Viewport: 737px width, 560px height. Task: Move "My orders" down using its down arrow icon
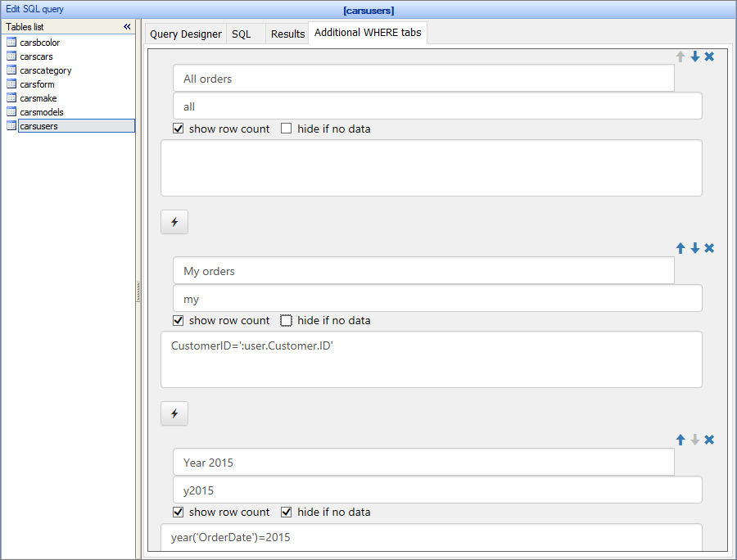click(694, 248)
